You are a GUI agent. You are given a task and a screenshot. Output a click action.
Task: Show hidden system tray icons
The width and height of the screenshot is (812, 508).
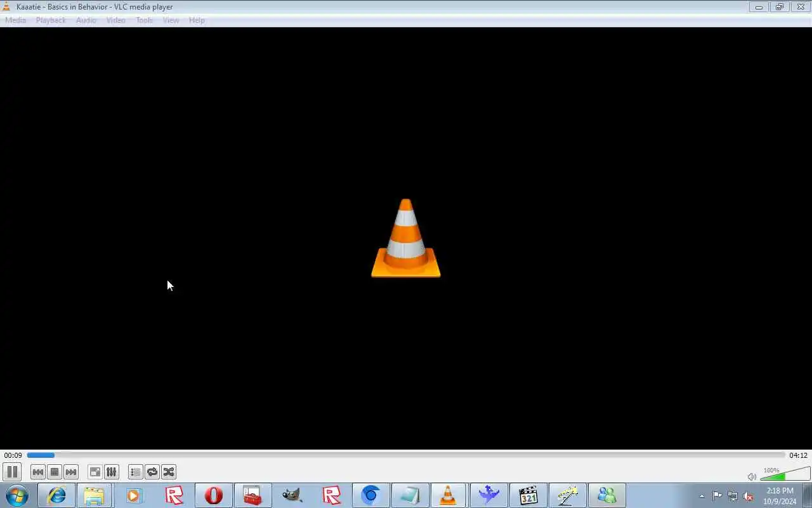pos(702,496)
